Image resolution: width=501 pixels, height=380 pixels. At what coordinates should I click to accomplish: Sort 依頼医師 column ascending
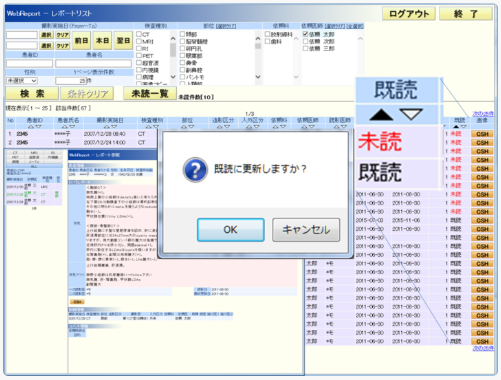tap(304, 127)
